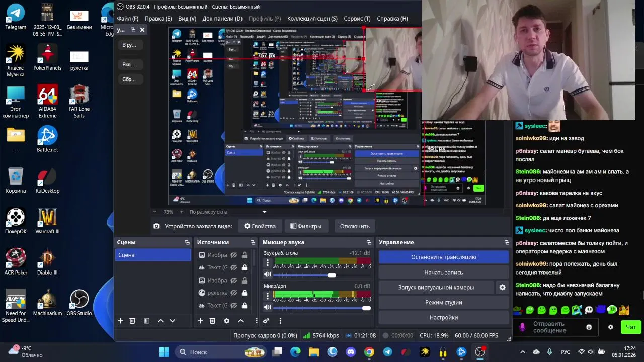This screenshot has height=362, width=644.
Task: Open Микр/доп three-dot options menu
Action: [268, 296]
